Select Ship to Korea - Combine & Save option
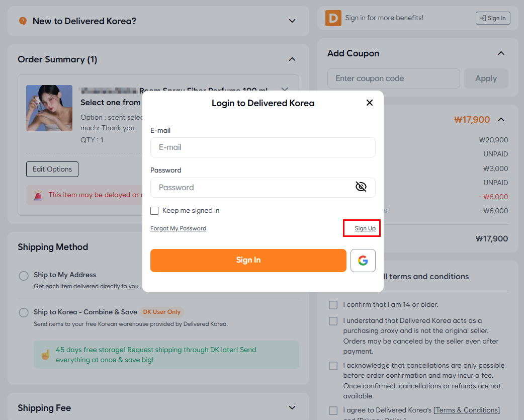Viewport: 524px width, 420px height. pos(24,312)
